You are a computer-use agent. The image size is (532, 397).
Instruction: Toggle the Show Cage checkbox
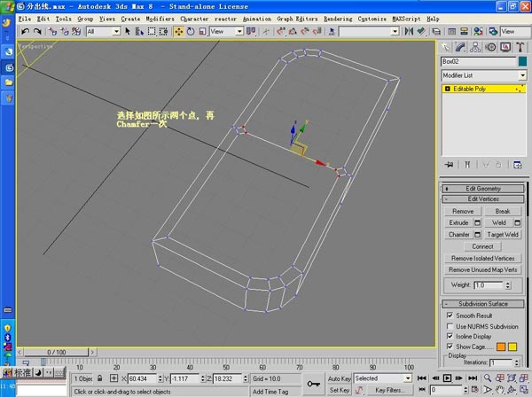(x=450, y=346)
